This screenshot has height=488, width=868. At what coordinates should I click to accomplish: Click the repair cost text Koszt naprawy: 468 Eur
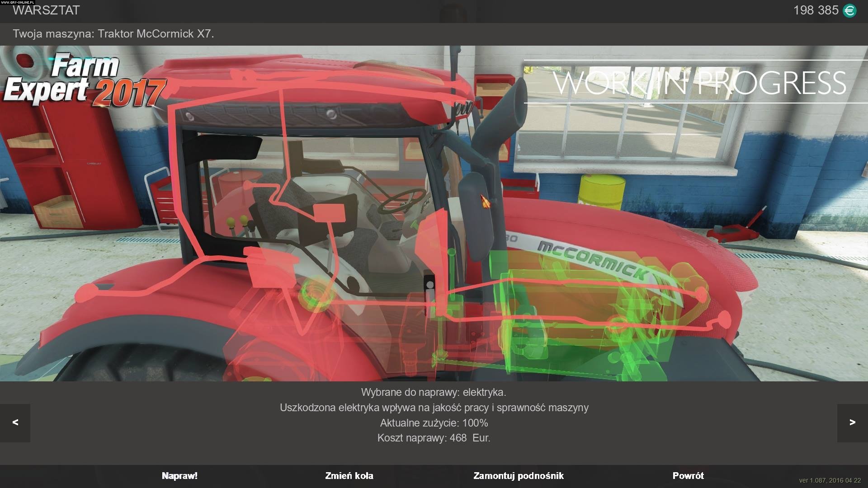point(434,437)
